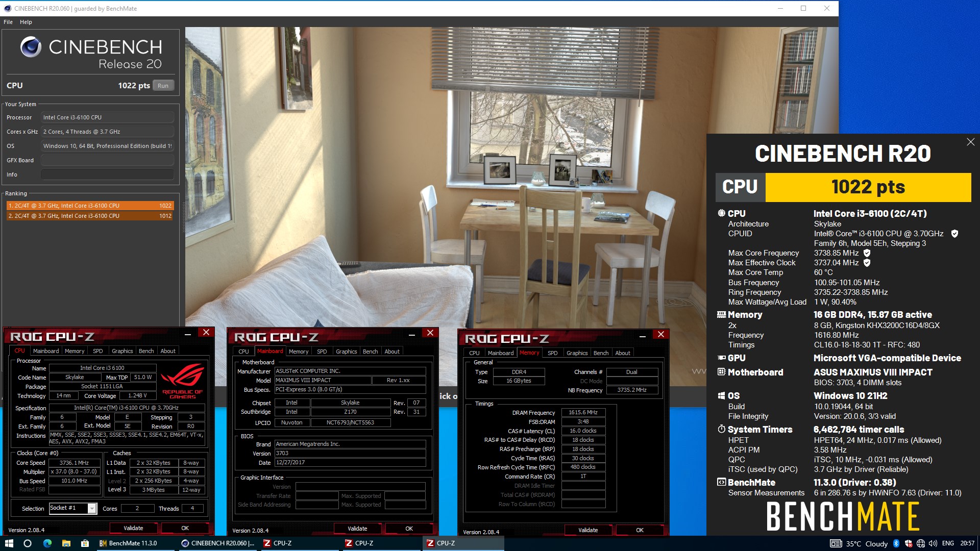Minimize the first ROG CPU-Z window

188,334
